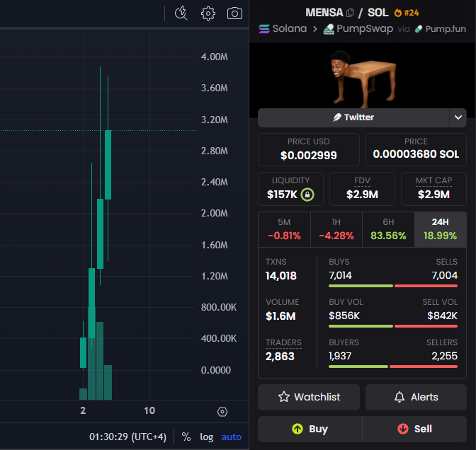476x450 pixels.
Task: Click the trending flame icon beside #24
Action: (x=397, y=13)
